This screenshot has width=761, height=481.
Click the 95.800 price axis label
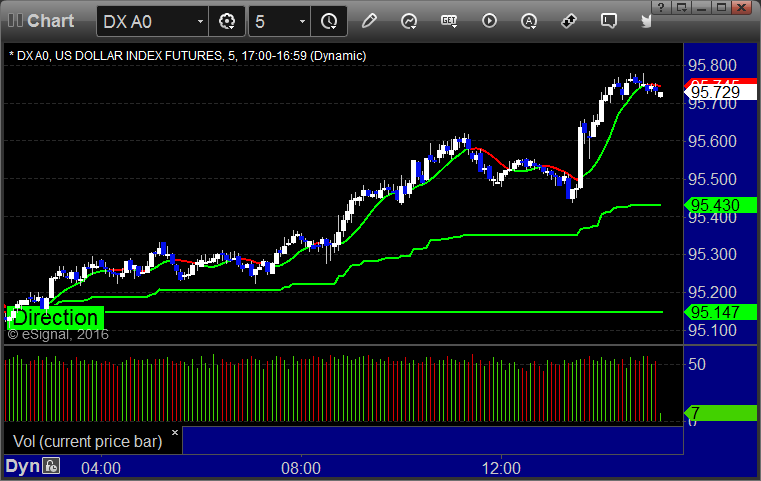(712, 65)
